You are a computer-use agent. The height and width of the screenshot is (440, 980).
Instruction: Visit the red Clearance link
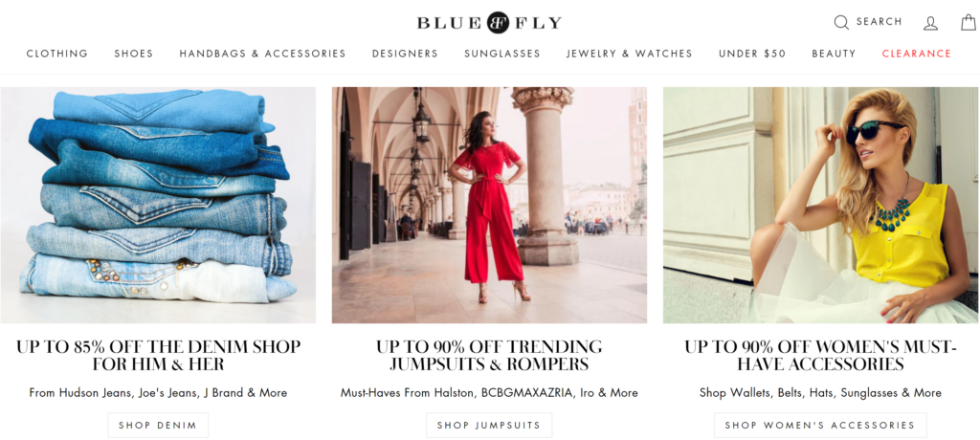[917, 54]
